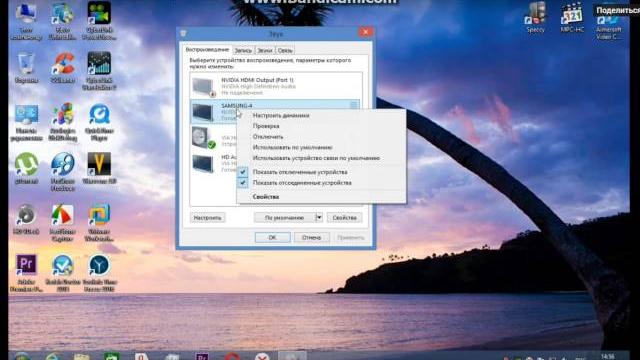Expand the По умолчанию dropdown arrow
This screenshot has height=360, width=640.
[319, 218]
